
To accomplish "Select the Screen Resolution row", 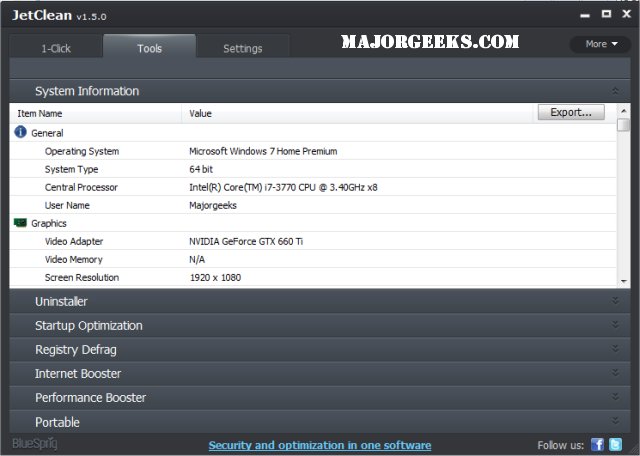I will tap(313, 277).
